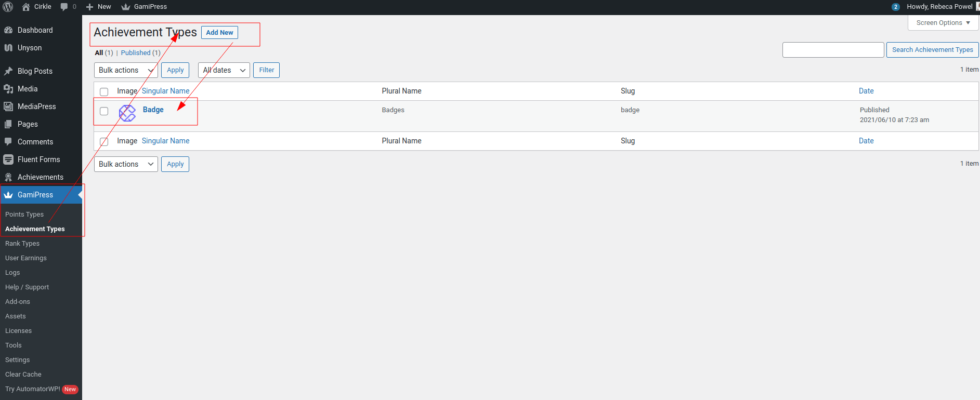Click the date '2021/06/10 at 7:23 am'

click(x=894, y=120)
